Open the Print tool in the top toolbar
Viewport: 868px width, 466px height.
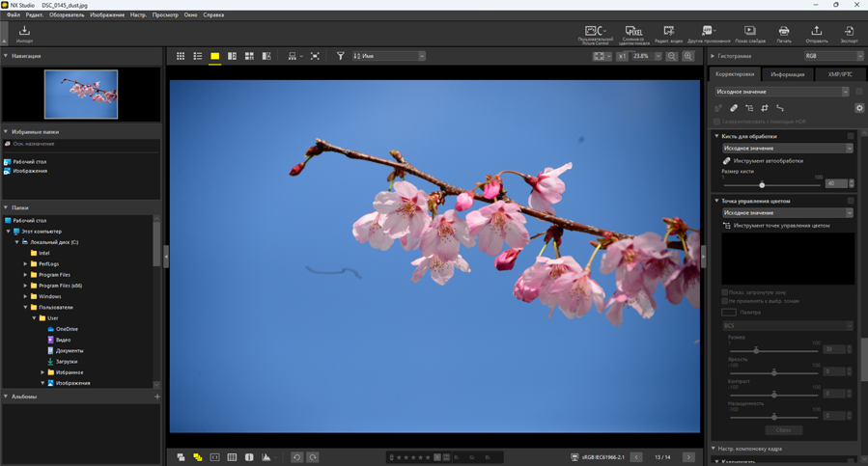click(783, 34)
